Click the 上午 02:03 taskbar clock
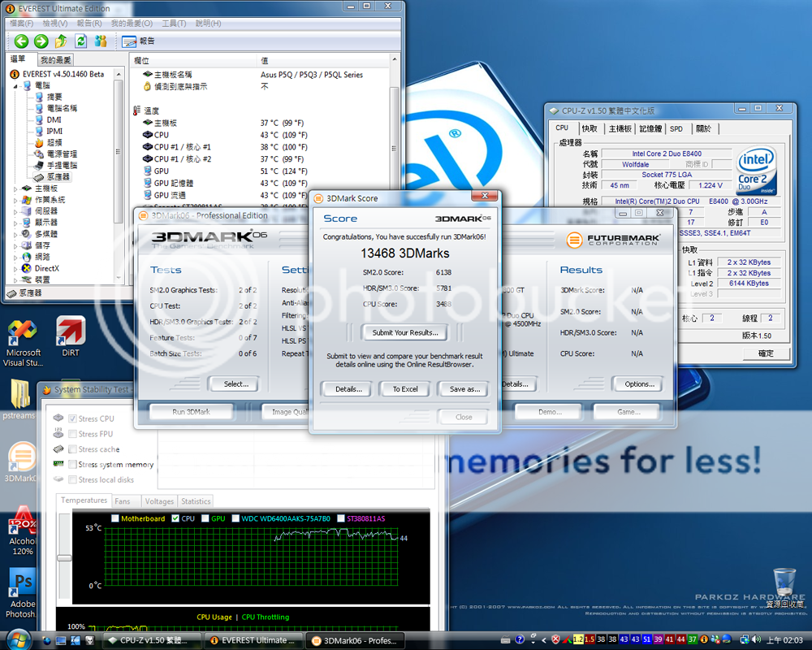 [x=784, y=641]
